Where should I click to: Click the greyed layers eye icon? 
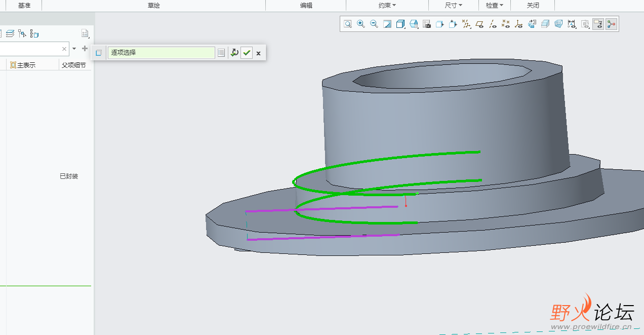coord(585,24)
